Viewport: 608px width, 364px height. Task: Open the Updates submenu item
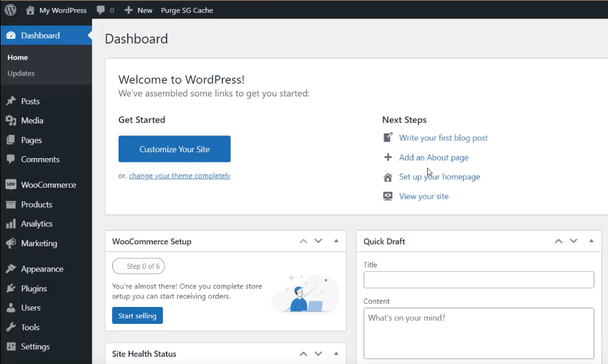[x=21, y=73]
